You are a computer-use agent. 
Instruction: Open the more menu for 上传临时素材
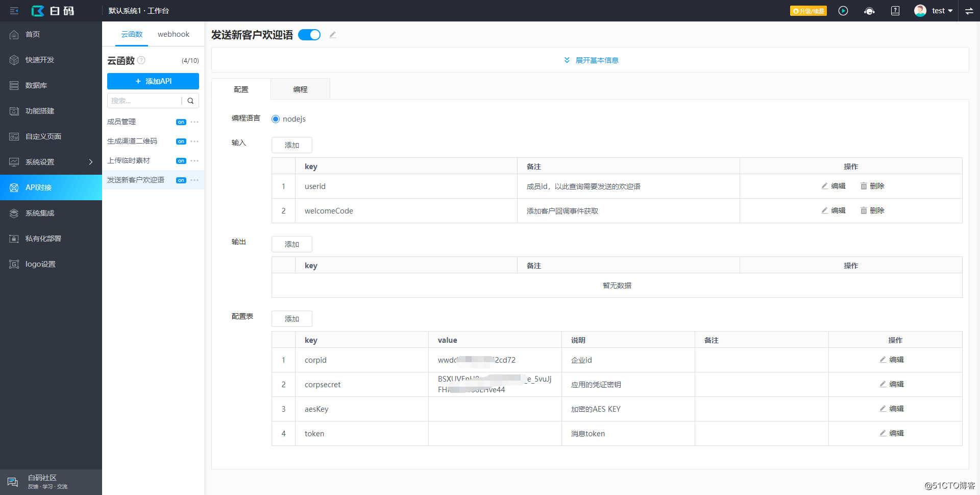(194, 161)
